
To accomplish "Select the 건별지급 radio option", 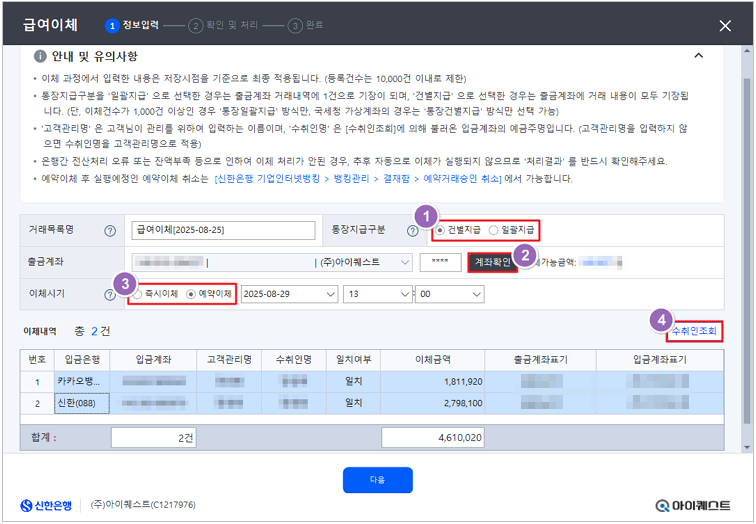I will 458,230.
